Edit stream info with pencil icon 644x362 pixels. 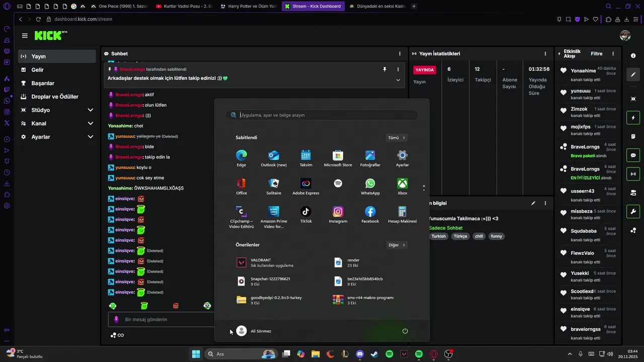[533, 203]
